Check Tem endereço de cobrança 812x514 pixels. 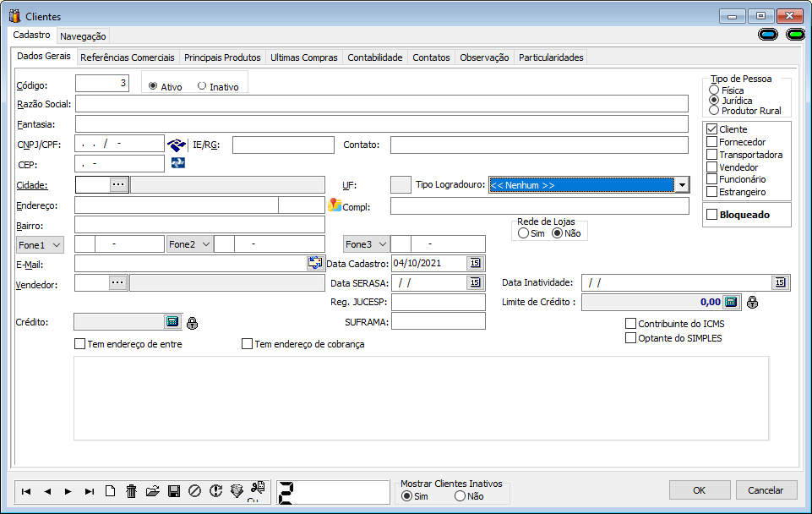(x=247, y=344)
